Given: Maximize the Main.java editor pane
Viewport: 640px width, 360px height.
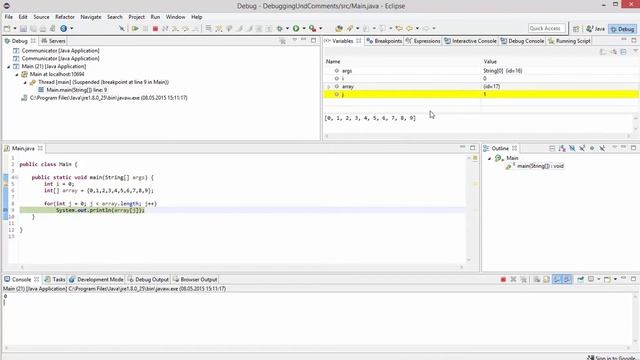Looking at the screenshot, I should (473, 148).
